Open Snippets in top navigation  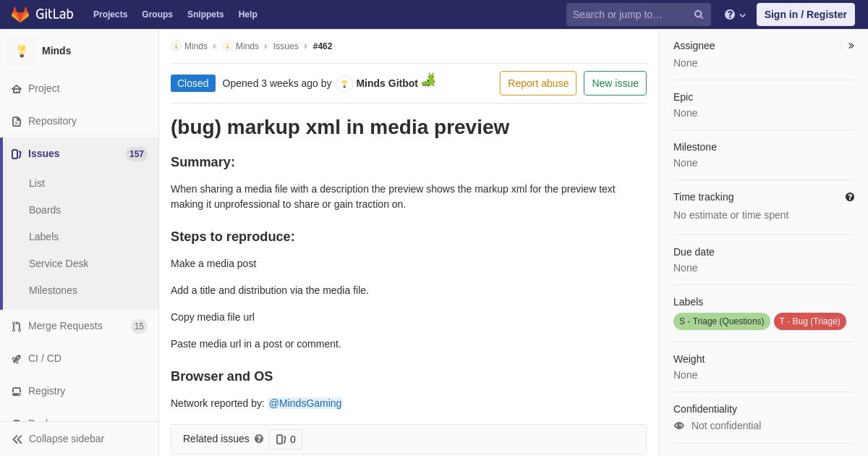205,14
